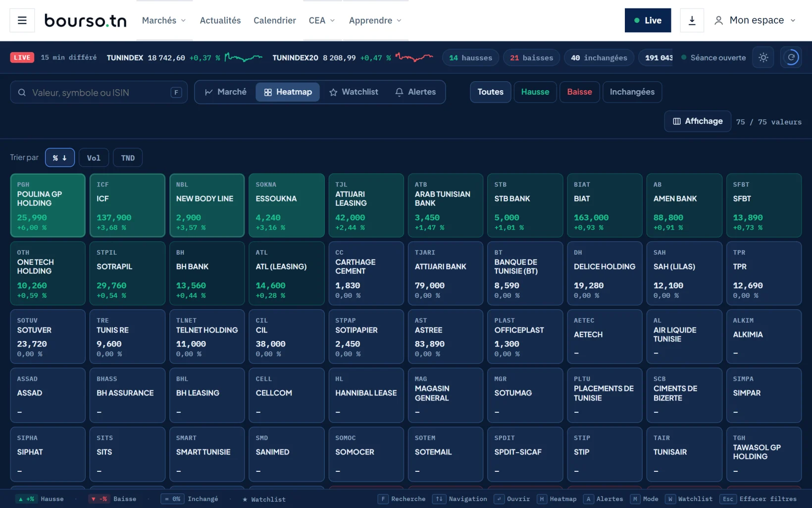
Task: Click the bourso.tn logo
Action: (86, 20)
